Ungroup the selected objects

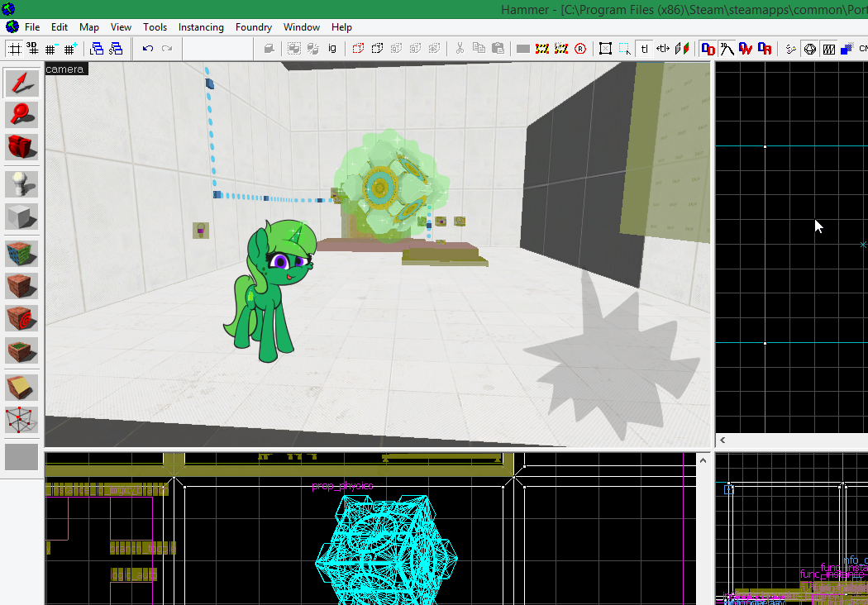[312, 49]
